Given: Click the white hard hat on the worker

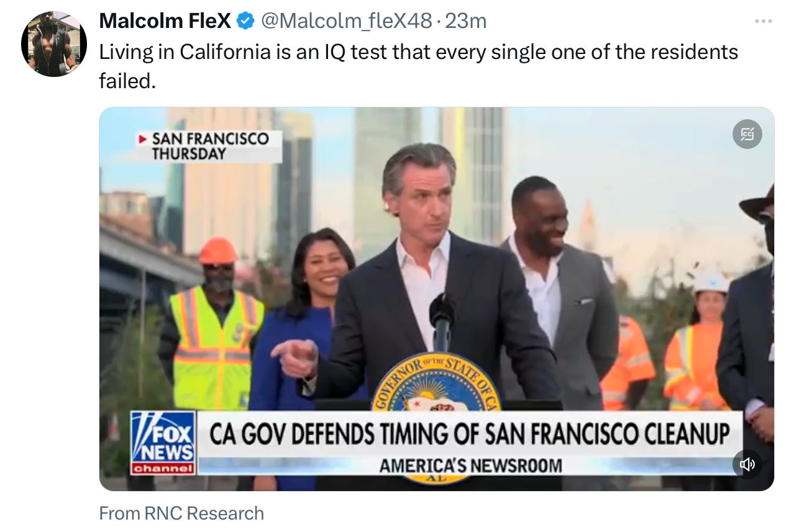Looking at the screenshot, I should [711, 282].
